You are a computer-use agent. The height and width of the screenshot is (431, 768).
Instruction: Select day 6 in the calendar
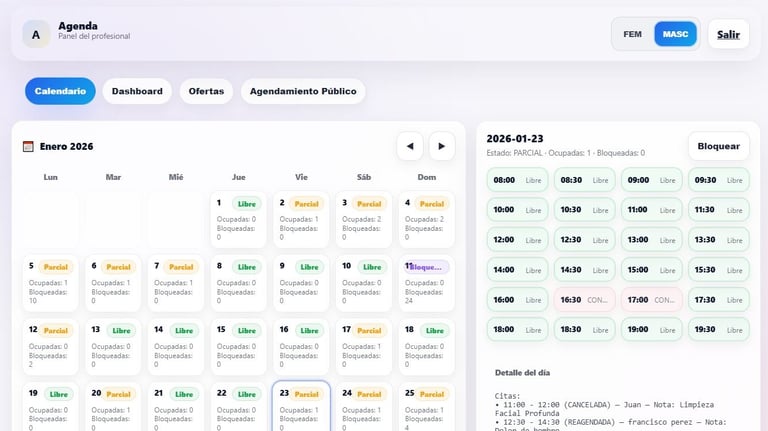click(x=113, y=283)
